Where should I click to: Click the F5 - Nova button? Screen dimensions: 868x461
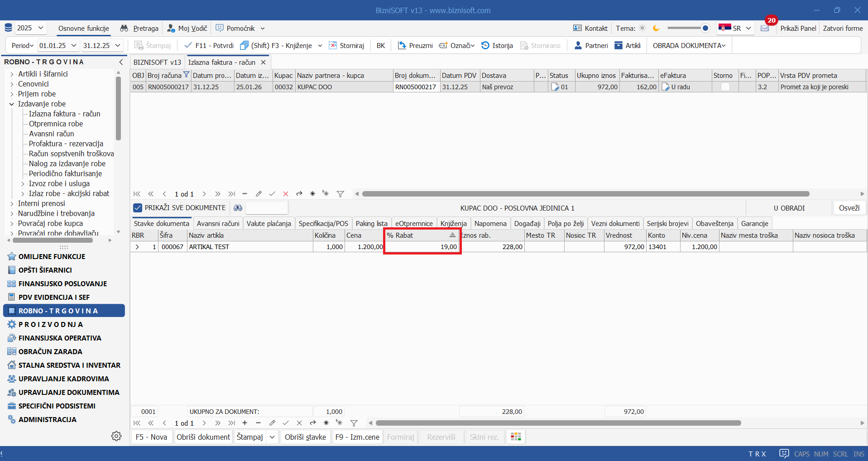(x=151, y=437)
